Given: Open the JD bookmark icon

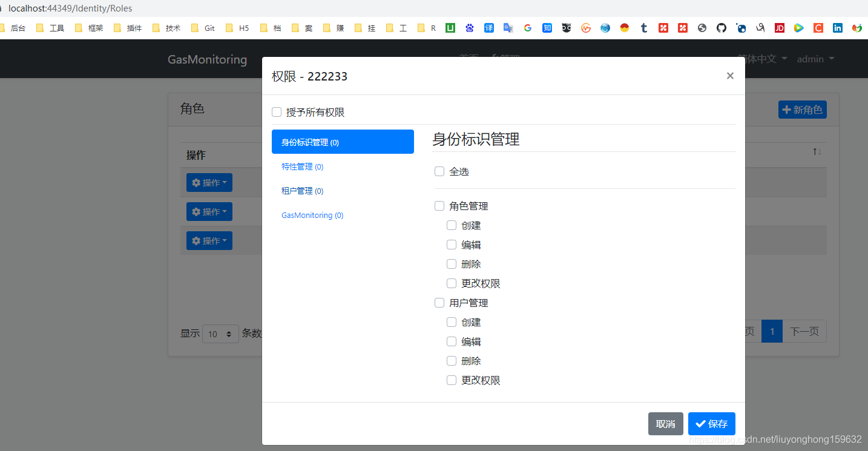Looking at the screenshot, I should (x=779, y=27).
